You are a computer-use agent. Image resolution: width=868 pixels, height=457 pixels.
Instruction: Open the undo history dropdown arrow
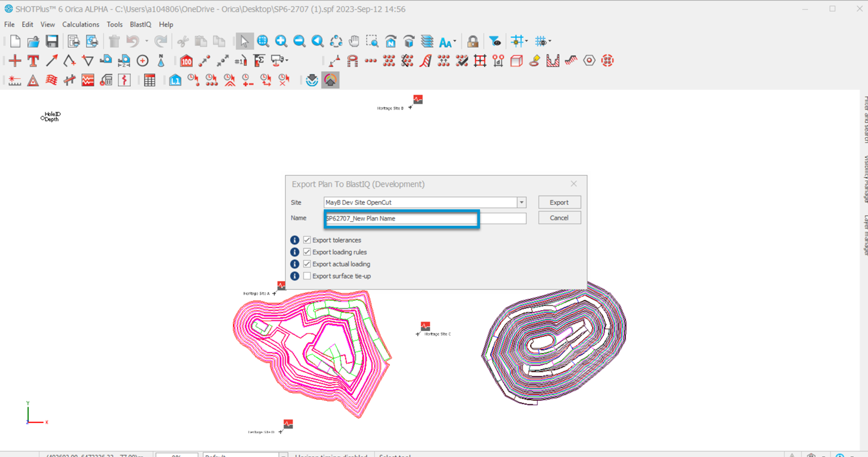(x=146, y=41)
